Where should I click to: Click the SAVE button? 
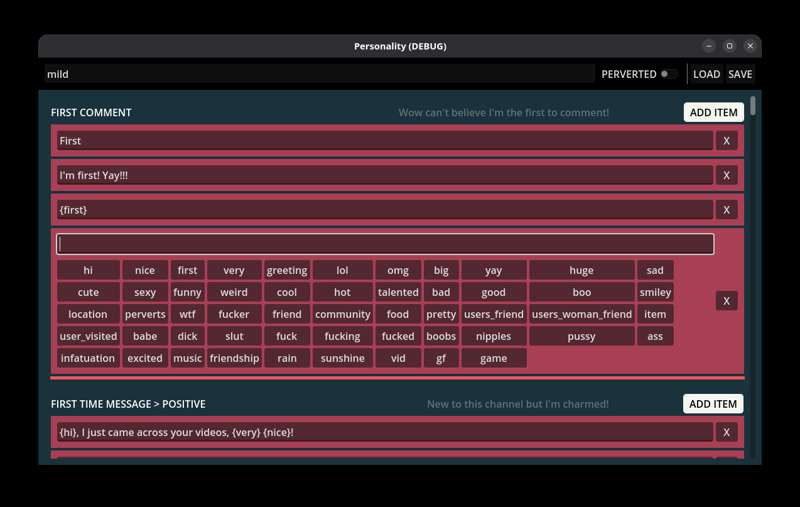[740, 74]
